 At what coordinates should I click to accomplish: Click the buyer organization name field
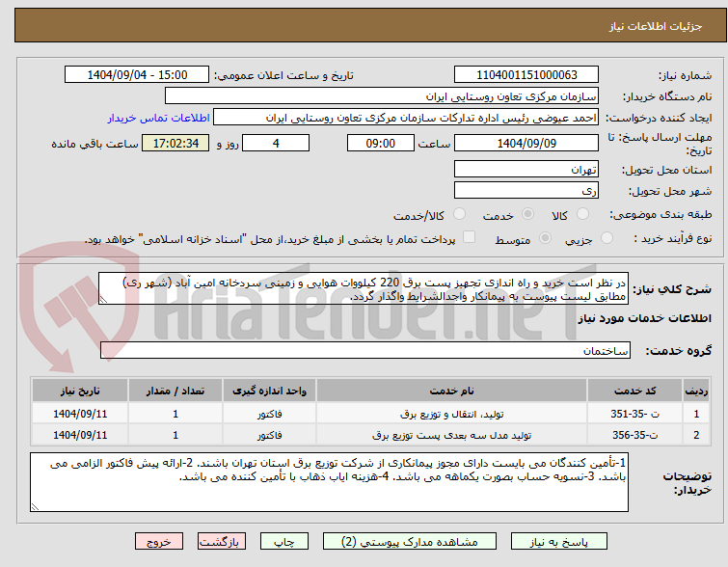(x=382, y=96)
